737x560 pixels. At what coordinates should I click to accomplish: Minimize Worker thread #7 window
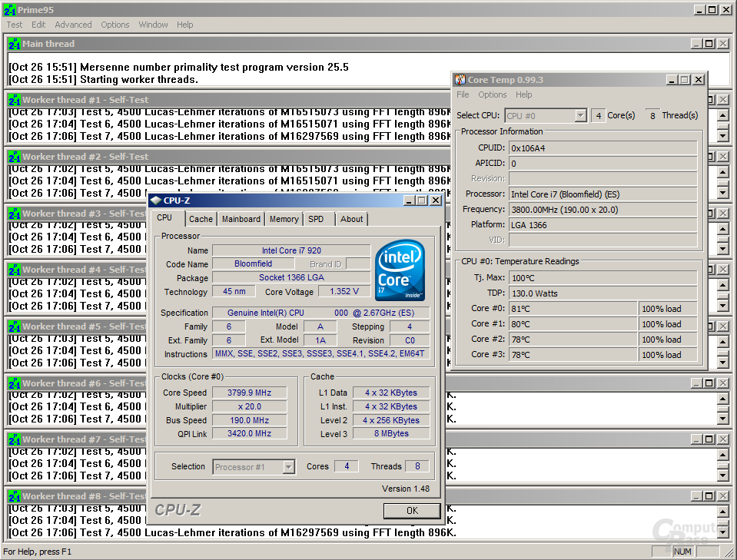click(696, 439)
